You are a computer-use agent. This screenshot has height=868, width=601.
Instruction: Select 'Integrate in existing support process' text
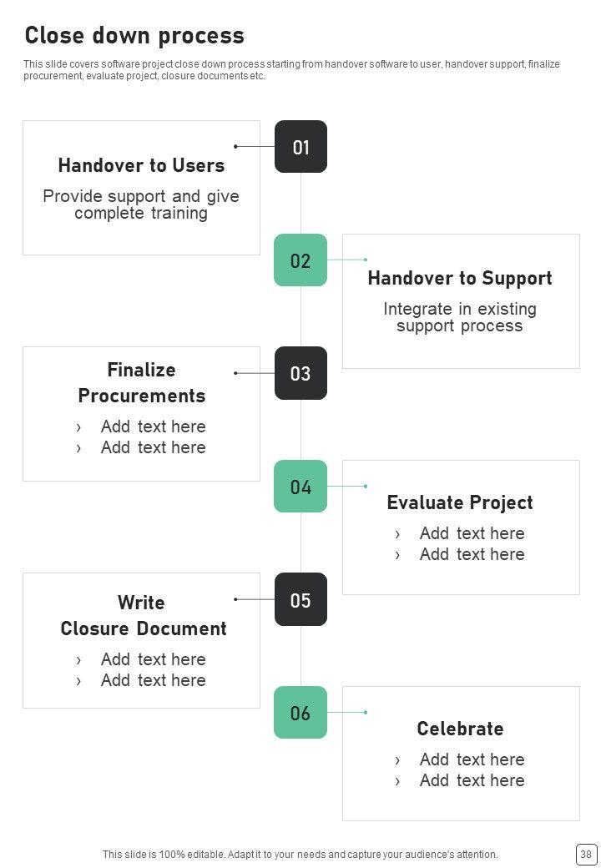tap(460, 317)
